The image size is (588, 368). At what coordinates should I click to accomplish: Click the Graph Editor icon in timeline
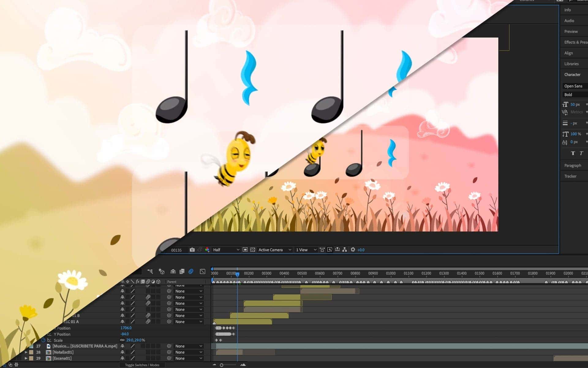pyautogui.click(x=202, y=271)
